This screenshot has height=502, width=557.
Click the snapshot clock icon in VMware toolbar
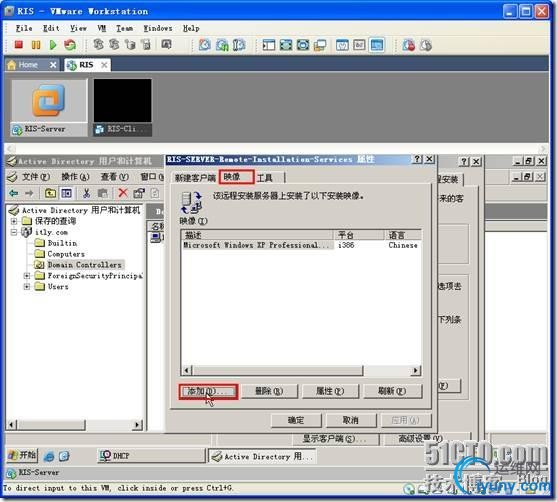(x=204, y=45)
